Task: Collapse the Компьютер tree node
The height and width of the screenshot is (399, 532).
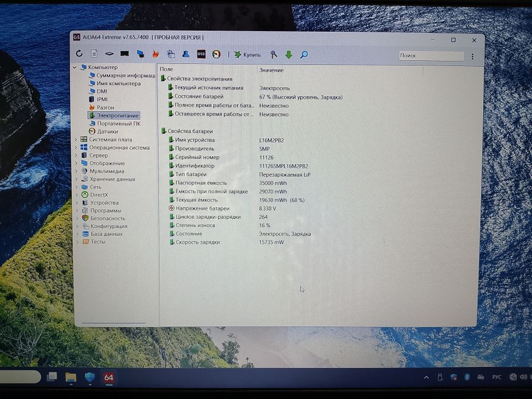Action: click(75, 67)
